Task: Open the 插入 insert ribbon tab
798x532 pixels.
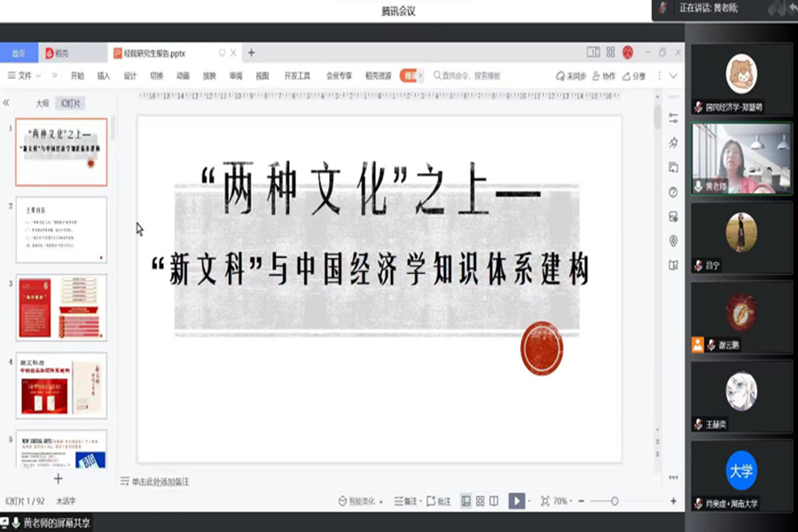Action: tap(104, 76)
